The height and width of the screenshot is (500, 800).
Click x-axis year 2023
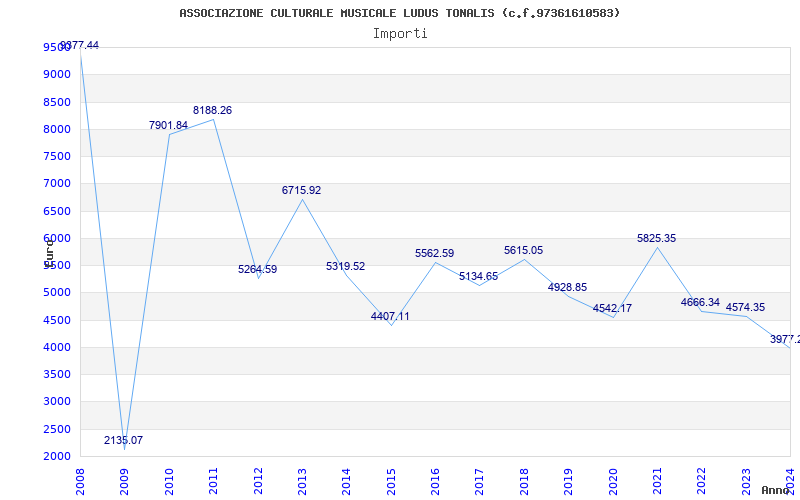tap(746, 482)
